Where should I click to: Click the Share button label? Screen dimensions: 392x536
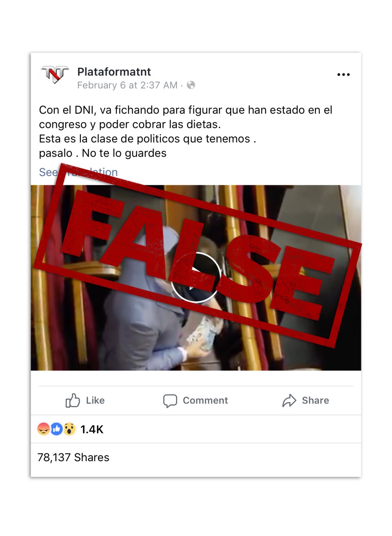[x=315, y=400]
